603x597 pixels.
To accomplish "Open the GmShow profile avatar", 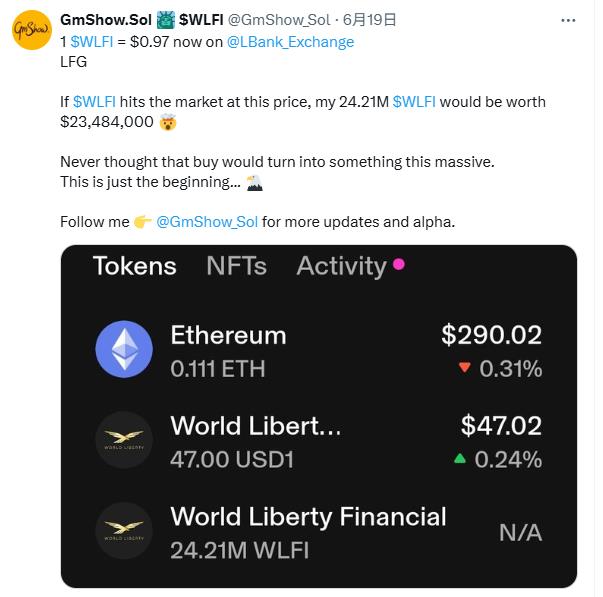I will point(32,30).
